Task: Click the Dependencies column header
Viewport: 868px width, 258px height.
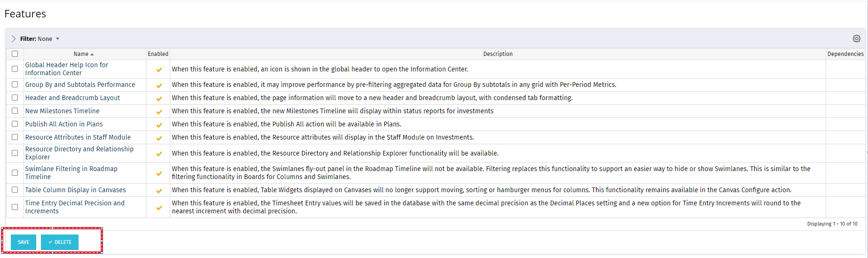Action: tap(845, 54)
